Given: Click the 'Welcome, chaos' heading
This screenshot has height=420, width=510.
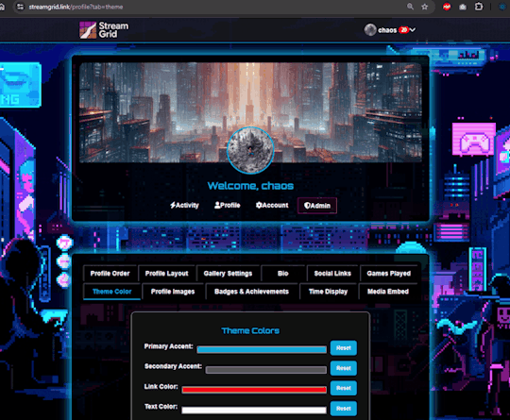Looking at the screenshot, I should 250,186.
